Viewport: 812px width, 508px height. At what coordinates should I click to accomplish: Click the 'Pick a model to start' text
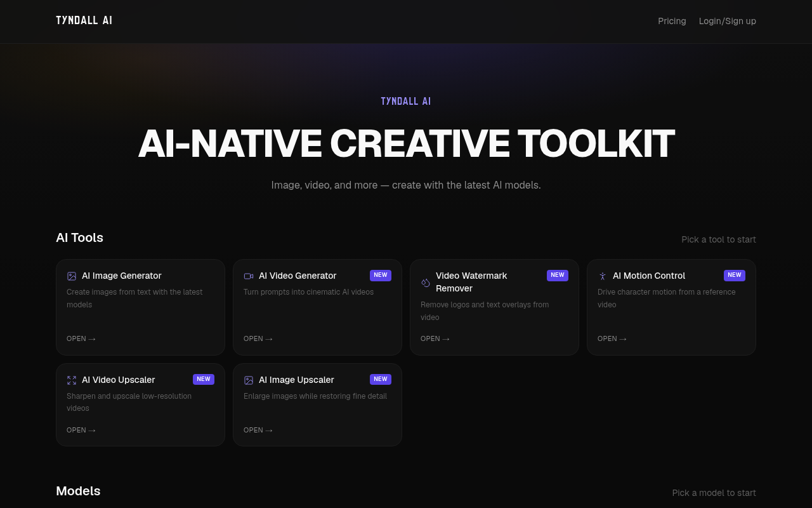click(x=714, y=493)
